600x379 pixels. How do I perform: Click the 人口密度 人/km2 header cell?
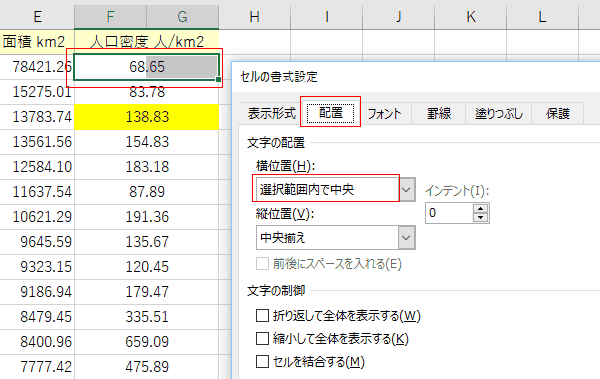point(147,41)
